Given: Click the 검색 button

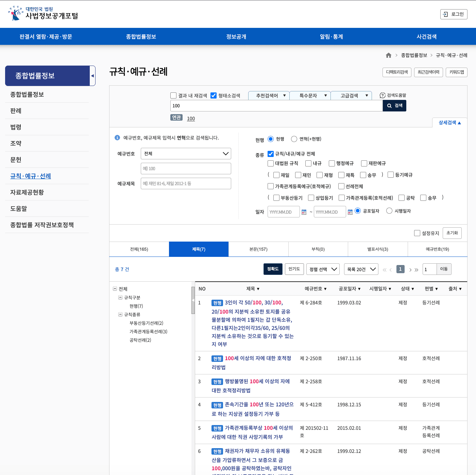Looking at the screenshot, I should [x=394, y=106].
